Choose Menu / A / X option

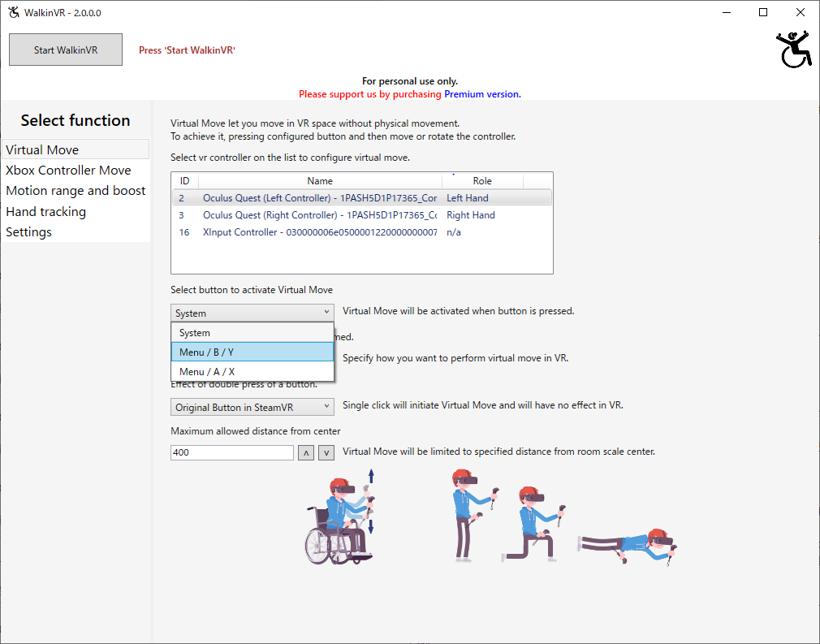tap(252, 371)
